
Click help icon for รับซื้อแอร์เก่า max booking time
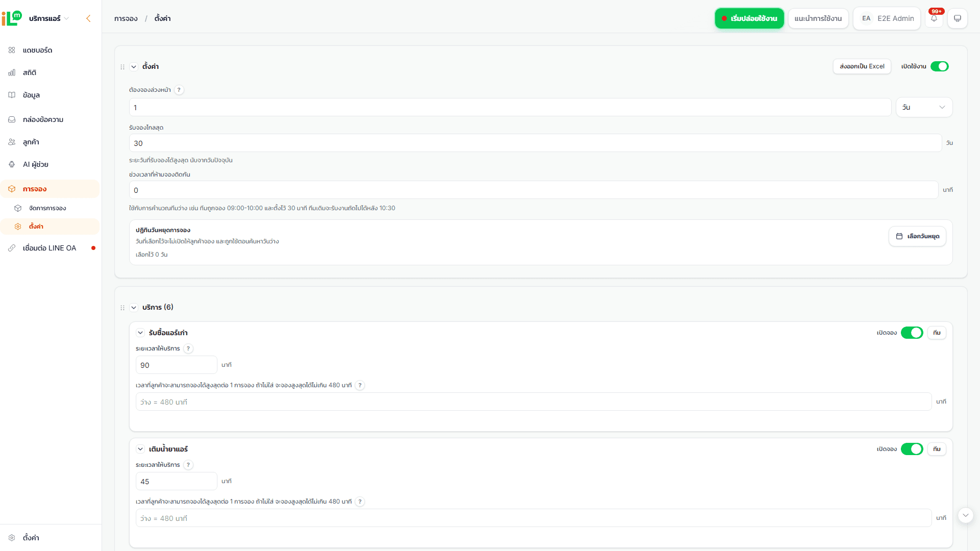point(360,385)
